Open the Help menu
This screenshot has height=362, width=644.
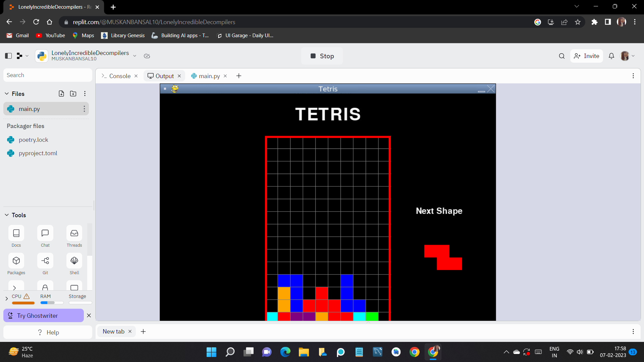(x=48, y=332)
